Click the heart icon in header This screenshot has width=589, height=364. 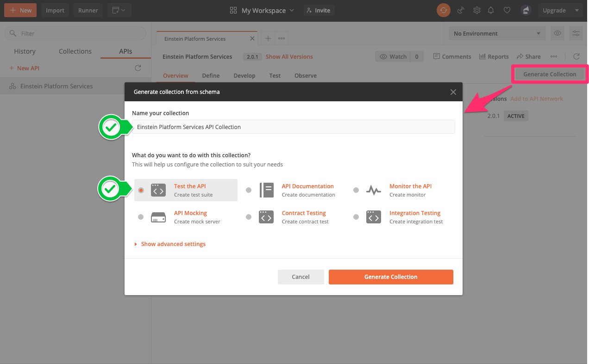pos(507,10)
